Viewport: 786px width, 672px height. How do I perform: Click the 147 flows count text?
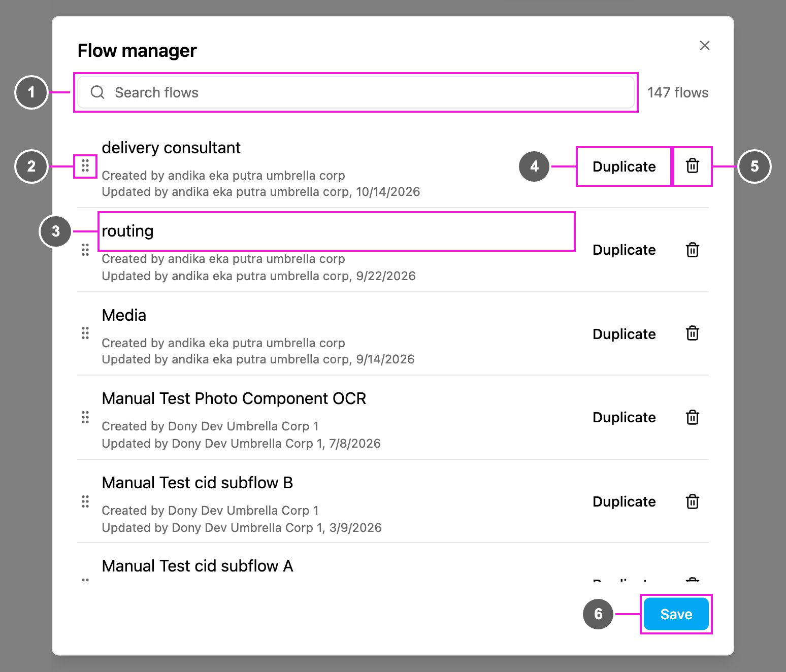[678, 92]
